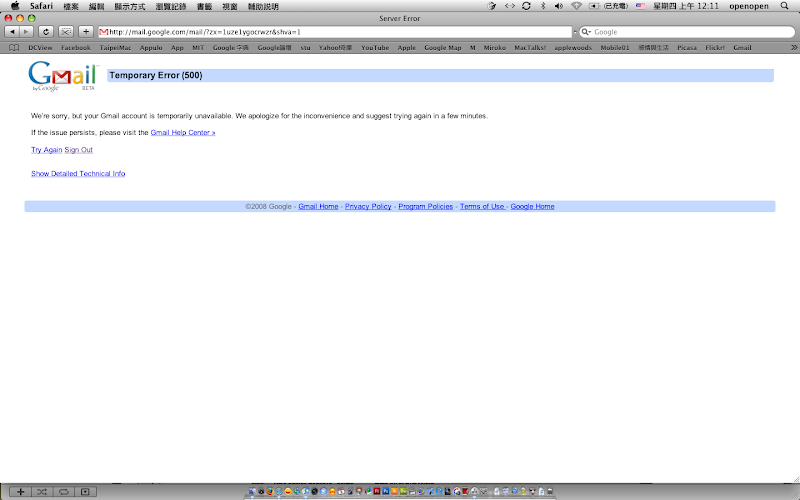The image size is (800, 500).
Task: Open the TaipeiMac bookmark
Action: click(x=115, y=47)
